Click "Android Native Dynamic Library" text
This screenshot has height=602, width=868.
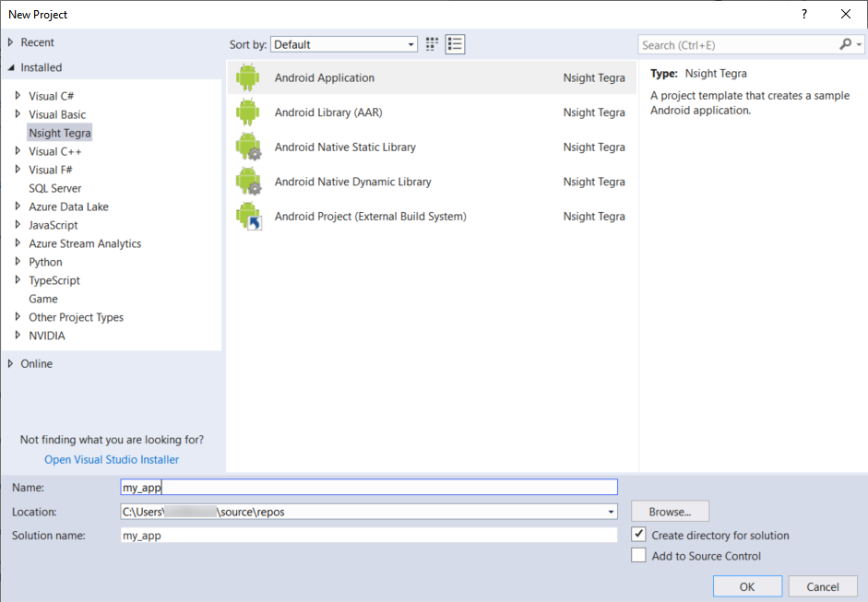352,182
